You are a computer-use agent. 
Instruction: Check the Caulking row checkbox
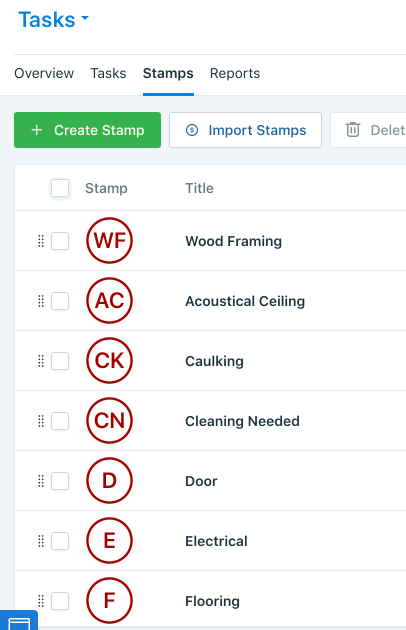[60, 361]
